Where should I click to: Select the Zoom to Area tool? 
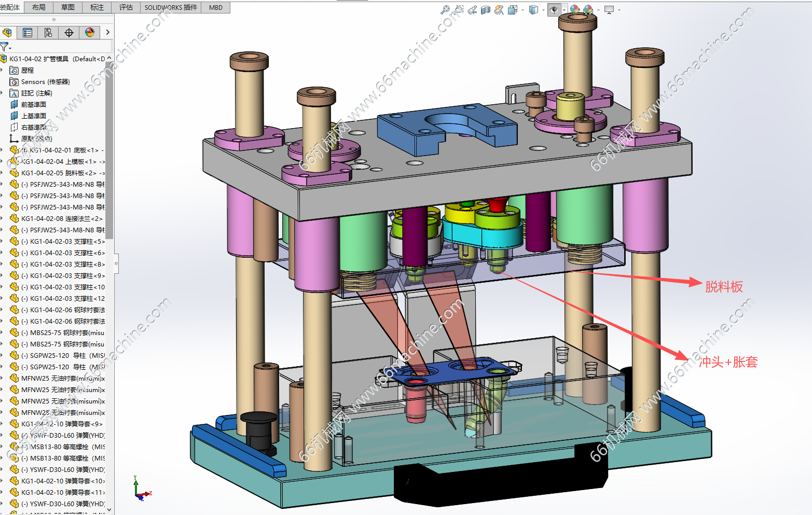point(459,9)
